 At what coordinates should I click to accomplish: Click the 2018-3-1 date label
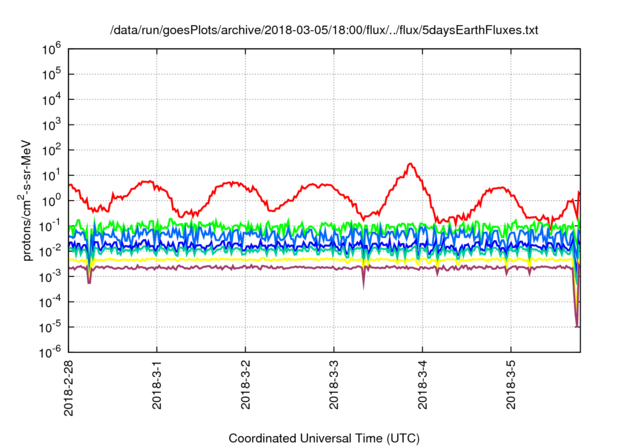click(157, 384)
